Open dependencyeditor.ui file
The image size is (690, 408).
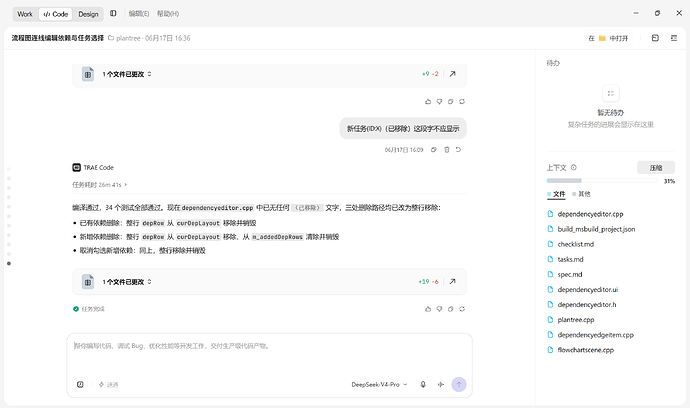[x=583, y=289]
